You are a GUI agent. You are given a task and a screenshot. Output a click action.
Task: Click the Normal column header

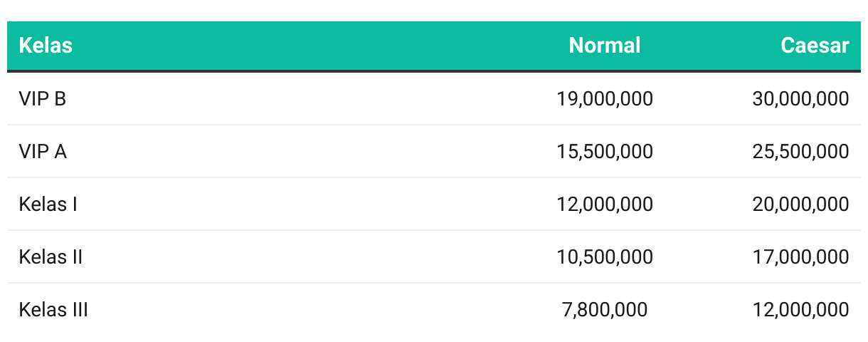click(605, 46)
